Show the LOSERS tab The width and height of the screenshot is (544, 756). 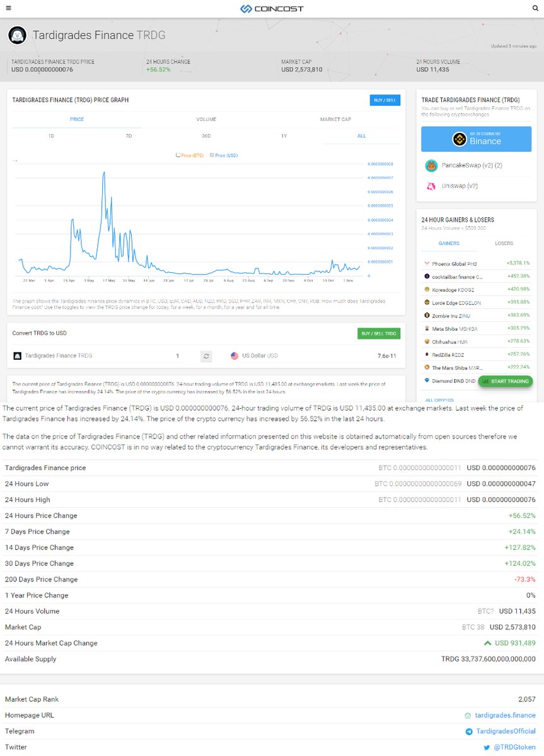click(x=504, y=243)
